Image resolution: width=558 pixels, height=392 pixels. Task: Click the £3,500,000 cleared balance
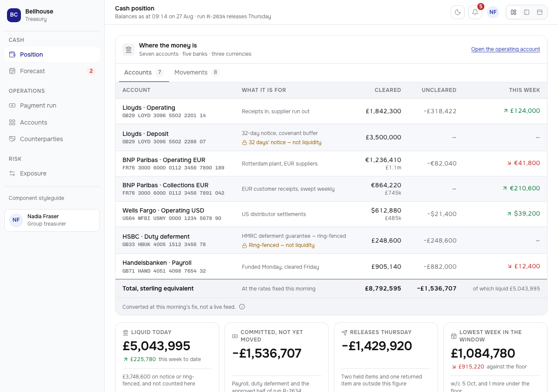pyautogui.click(x=383, y=137)
